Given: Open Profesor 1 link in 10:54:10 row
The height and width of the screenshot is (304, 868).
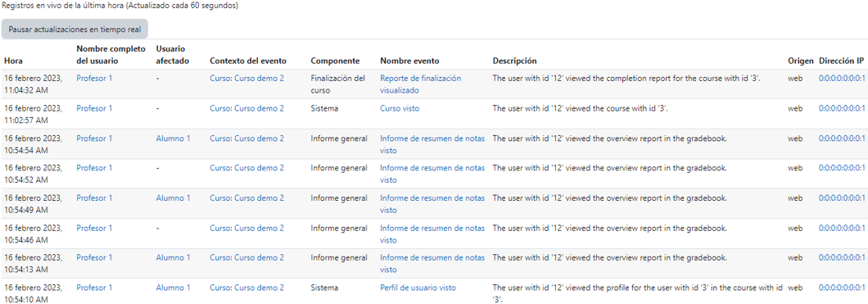Looking at the screenshot, I should (x=94, y=288).
